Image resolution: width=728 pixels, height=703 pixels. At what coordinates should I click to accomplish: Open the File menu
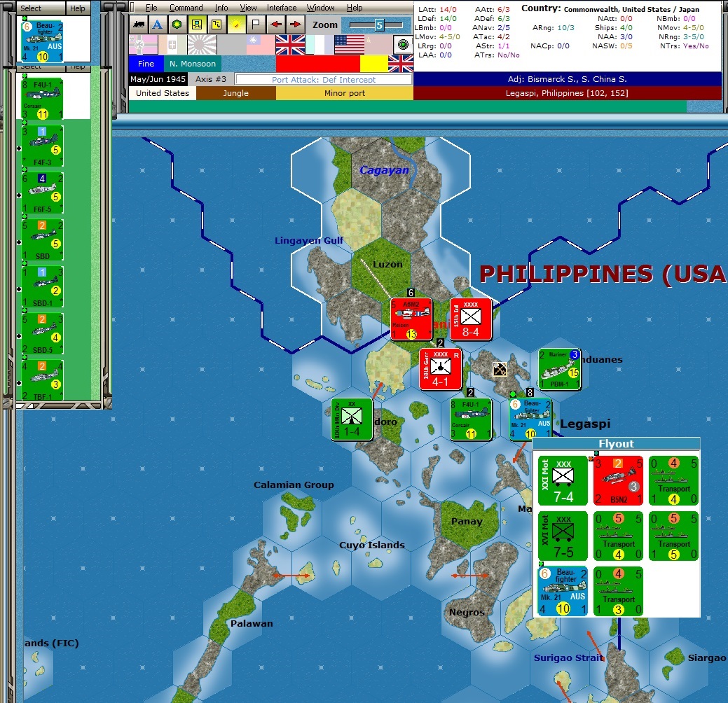(151, 8)
